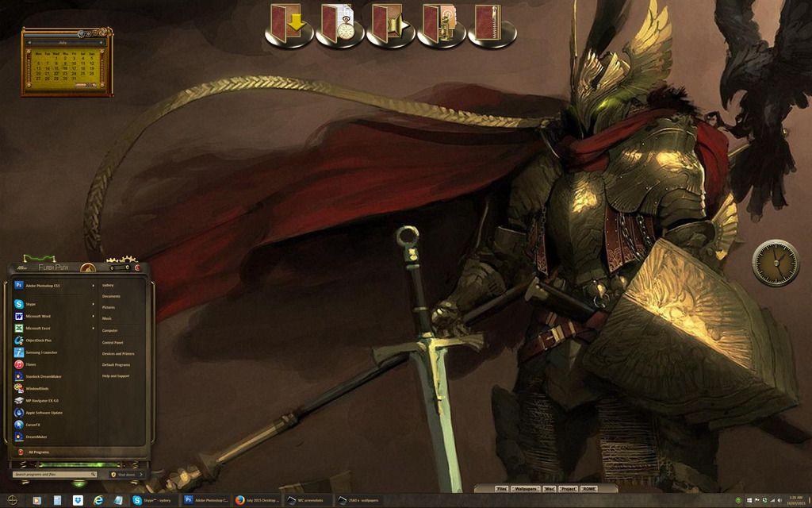Screen dimensions: 812x508
Task: Launch Internet Explorer from the taskbar
Action: [x=98, y=500]
